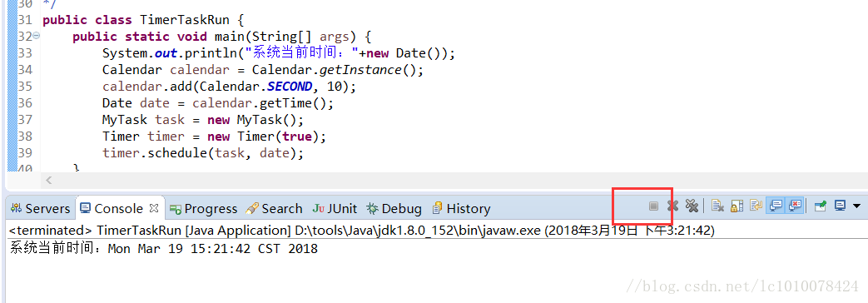Clear the console output
The height and width of the screenshot is (303, 868).
(x=718, y=206)
